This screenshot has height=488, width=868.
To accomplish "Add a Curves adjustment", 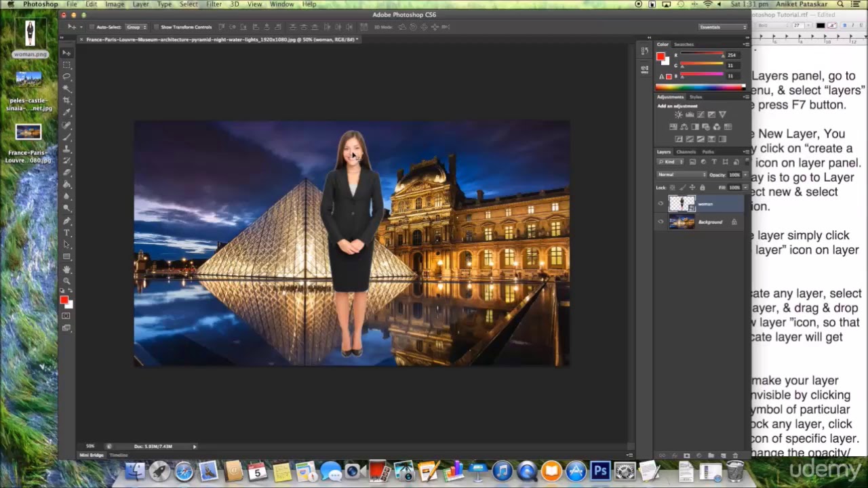I will [701, 115].
